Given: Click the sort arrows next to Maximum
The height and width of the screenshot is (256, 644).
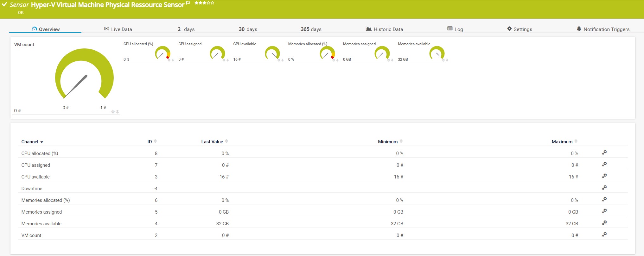Looking at the screenshot, I should point(576,141).
